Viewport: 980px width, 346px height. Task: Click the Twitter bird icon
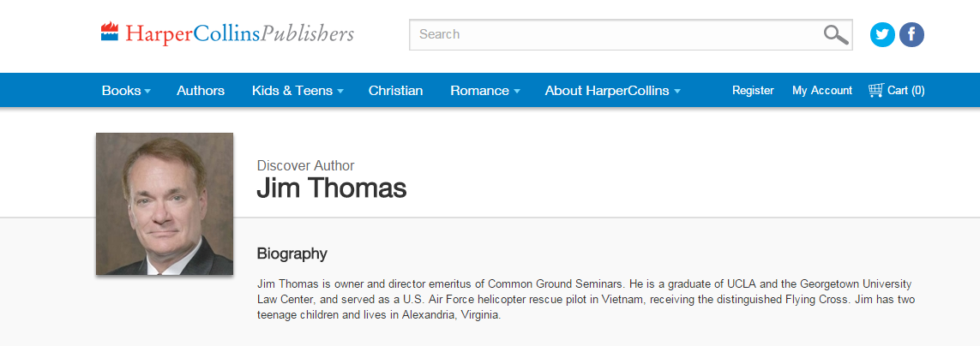(x=882, y=34)
